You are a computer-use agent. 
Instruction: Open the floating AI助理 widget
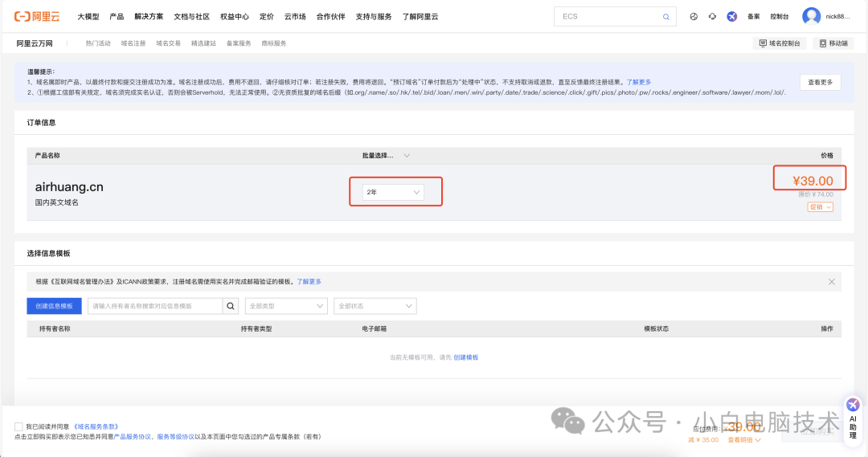point(853,421)
